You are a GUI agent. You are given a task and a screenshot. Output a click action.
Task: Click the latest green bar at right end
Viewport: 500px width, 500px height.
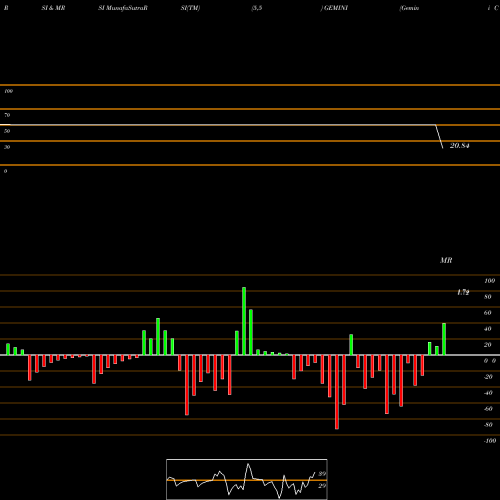[444, 339]
